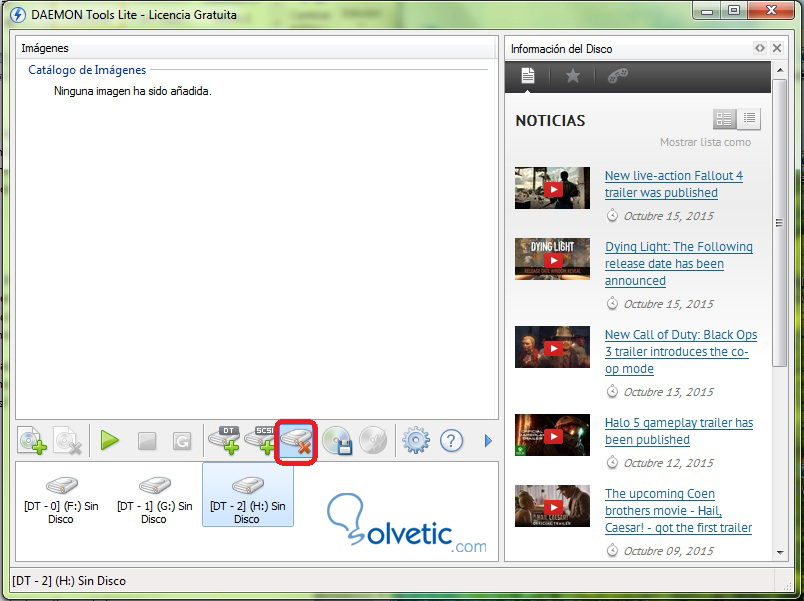This screenshot has width=804, height=601.
Task: Click the news panel scrollbar thumb
Action: 780,223
